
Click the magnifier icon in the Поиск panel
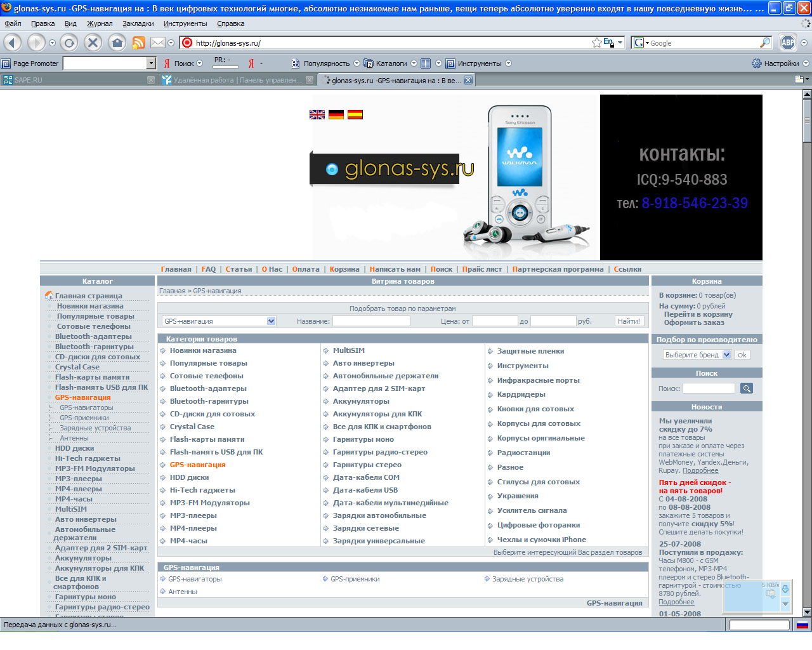click(746, 388)
